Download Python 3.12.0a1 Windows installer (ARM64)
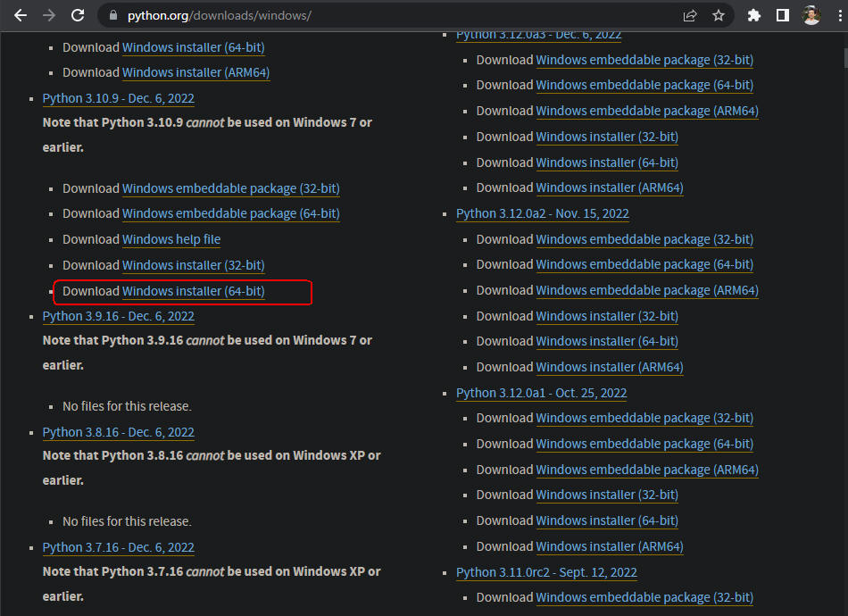The image size is (848, 616). [610, 546]
